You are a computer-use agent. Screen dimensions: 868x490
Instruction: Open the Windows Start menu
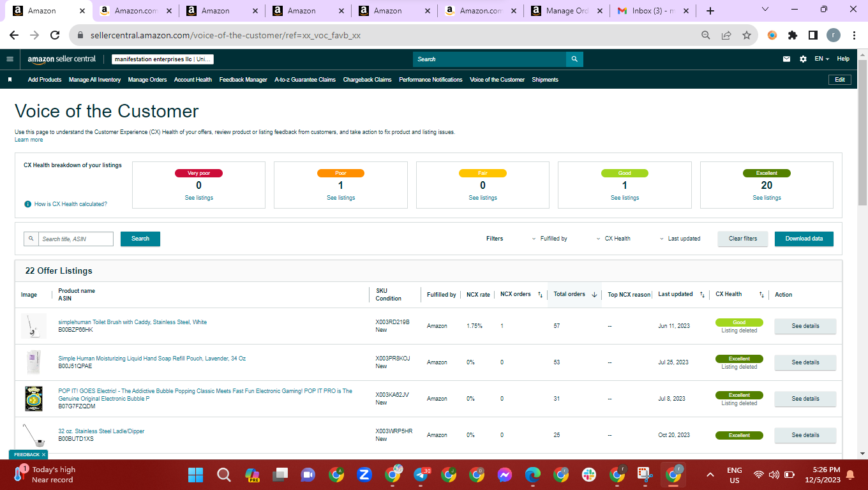(195, 475)
